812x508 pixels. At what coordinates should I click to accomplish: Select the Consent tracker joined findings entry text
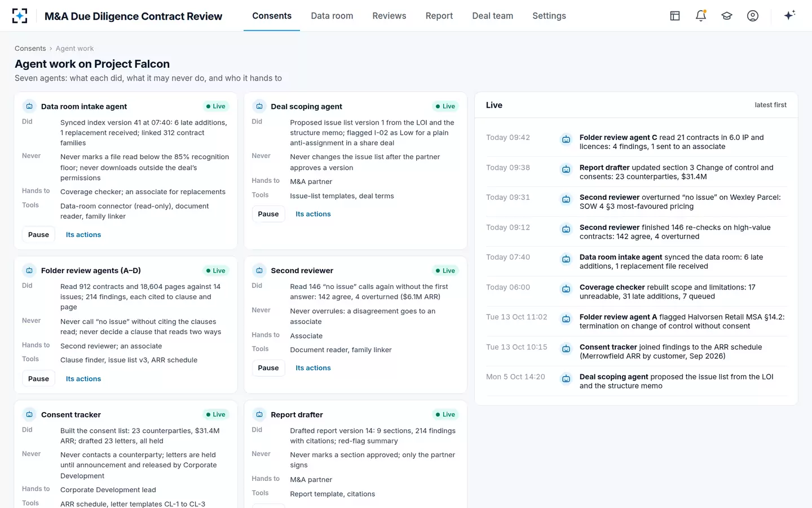click(670, 352)
